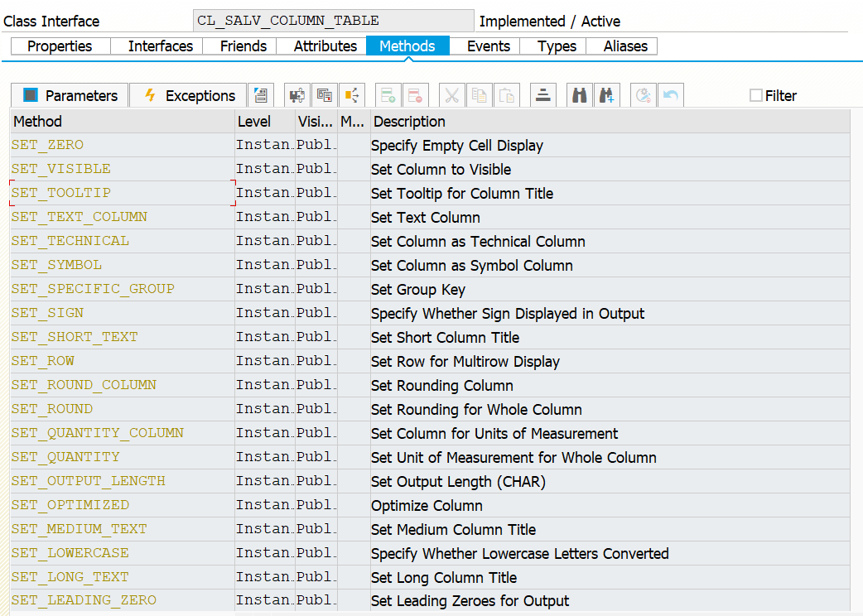Click the paste clipboard icon
Image resolution: width=863 pixels, height=616 pixels.
[507, 95]
